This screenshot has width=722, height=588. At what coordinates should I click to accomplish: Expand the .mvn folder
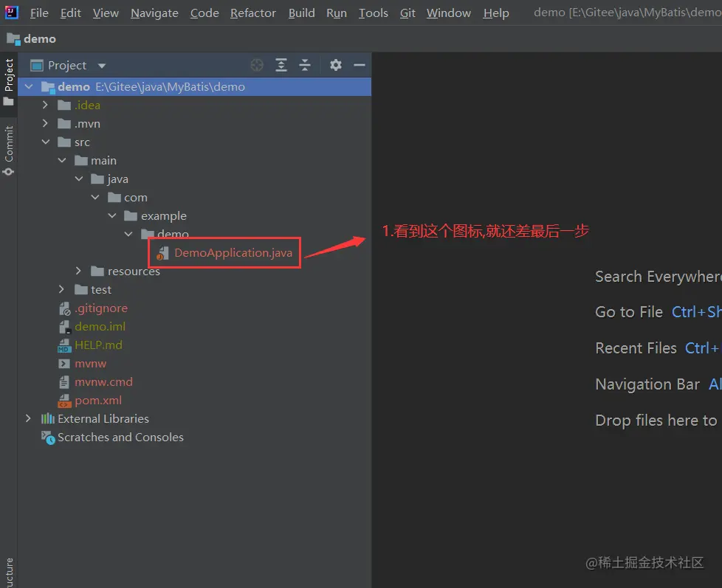tap(45, 123)
